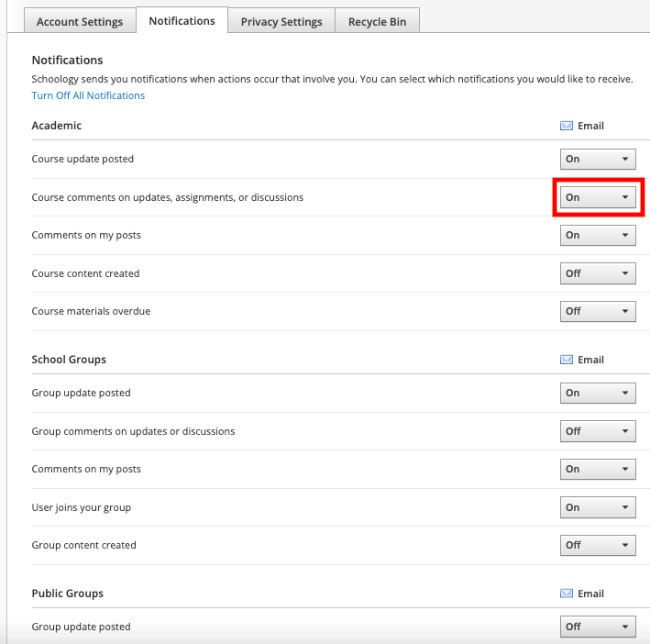Open the Recycle Bin tab
This screenshot has height=644, width=650.
(x=377, y=22)
